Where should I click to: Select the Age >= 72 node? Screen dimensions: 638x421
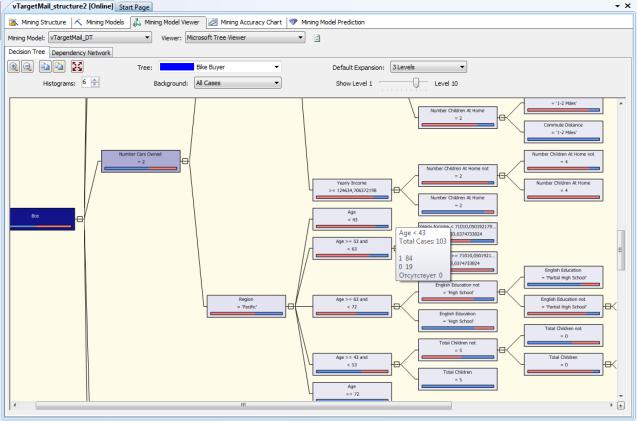click(x=352, y=392)
